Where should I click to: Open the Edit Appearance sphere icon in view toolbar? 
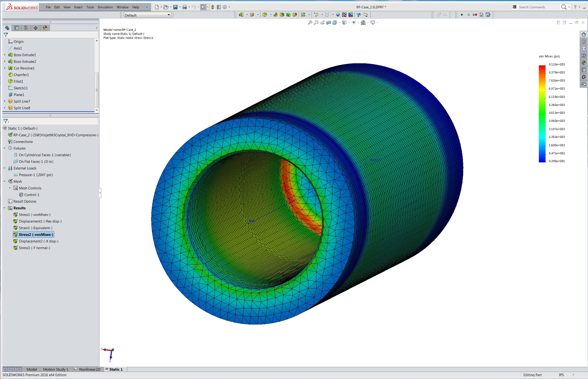coord(363,23)
